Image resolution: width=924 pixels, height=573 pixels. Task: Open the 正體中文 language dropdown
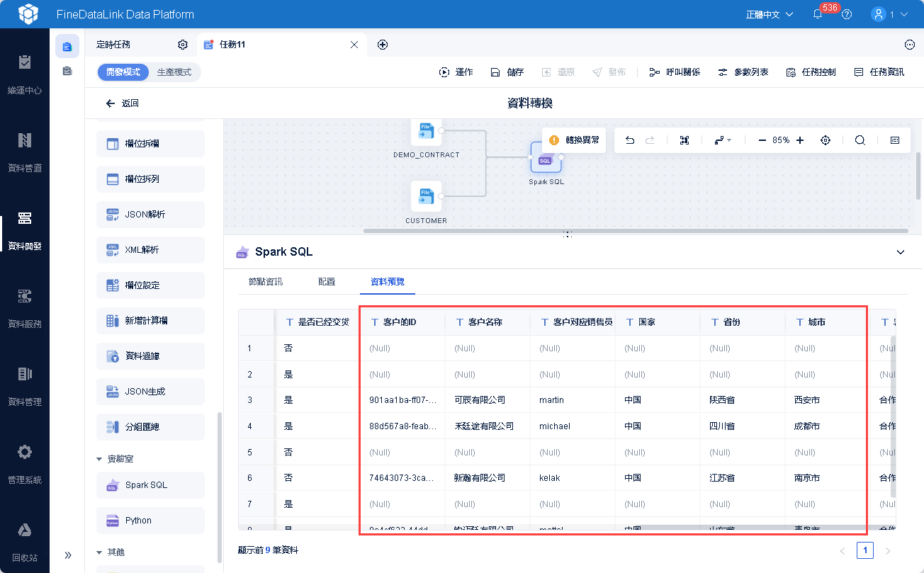pos(770,14)
